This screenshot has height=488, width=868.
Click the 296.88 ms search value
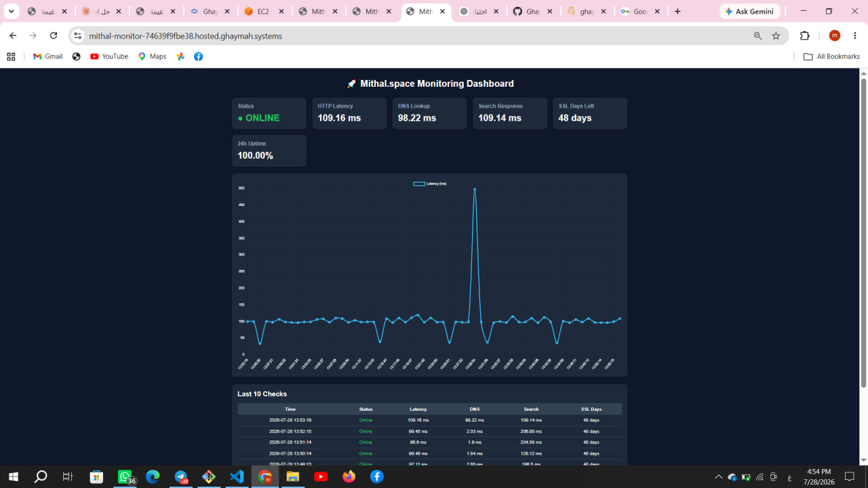(532, 431)
